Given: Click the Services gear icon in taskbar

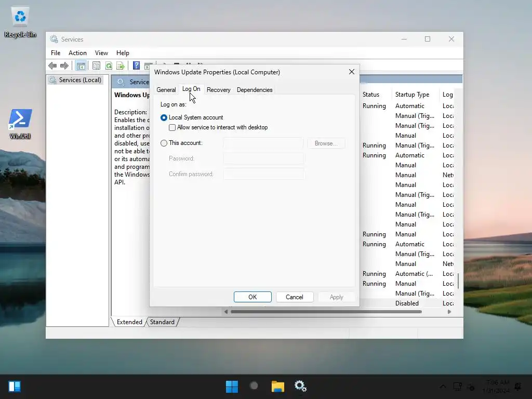Looking at the screenshot, I should (300, 386).
